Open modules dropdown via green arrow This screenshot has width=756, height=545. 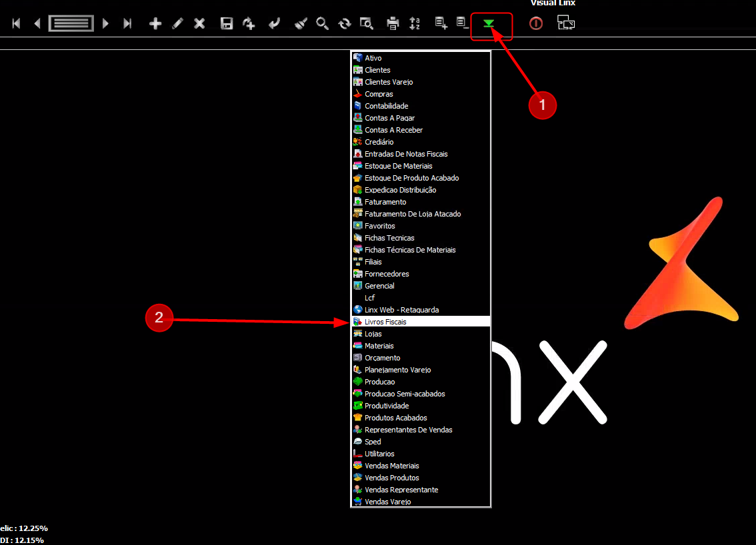489,23
